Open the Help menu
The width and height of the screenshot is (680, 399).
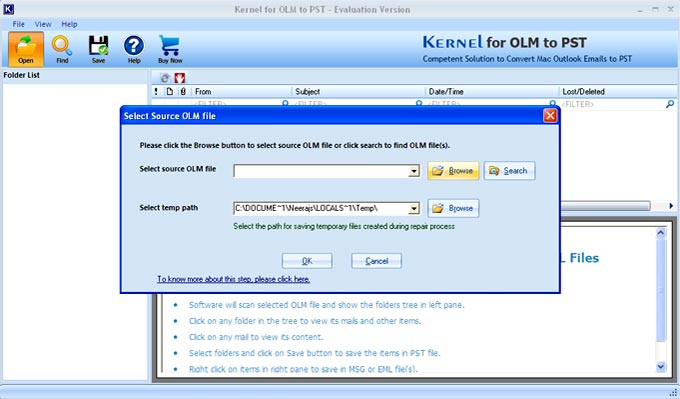point(69,24)
